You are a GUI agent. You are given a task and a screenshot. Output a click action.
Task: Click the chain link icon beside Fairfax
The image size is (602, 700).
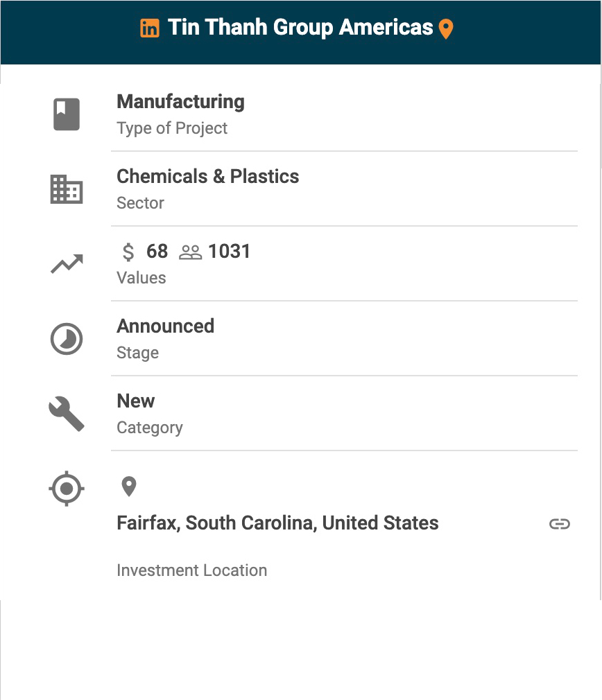tap(559, 524)
